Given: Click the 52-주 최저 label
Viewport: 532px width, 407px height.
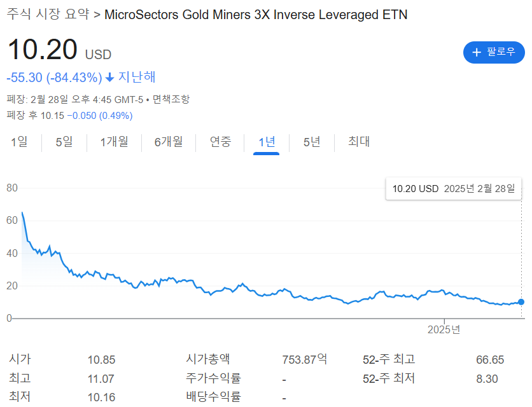Looking at the screenshot, I should (x=389, y=378).
